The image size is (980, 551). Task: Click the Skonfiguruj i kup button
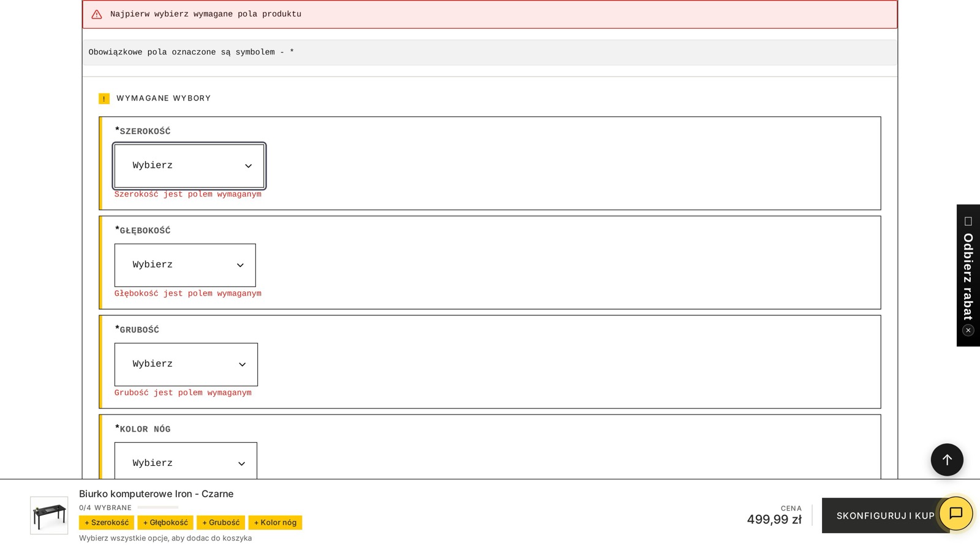[886, 515]
